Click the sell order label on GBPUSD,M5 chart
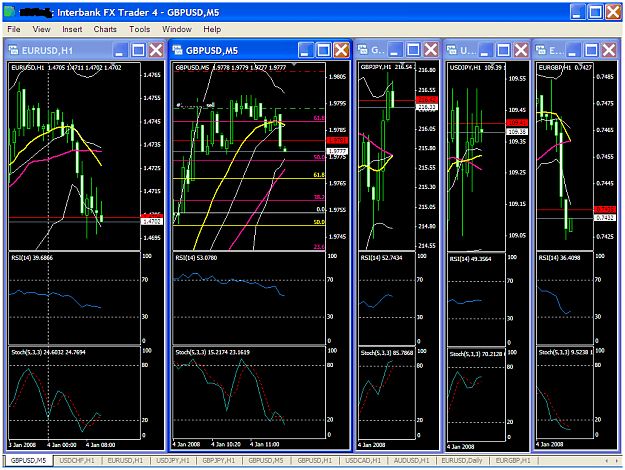 pos(211,105)
